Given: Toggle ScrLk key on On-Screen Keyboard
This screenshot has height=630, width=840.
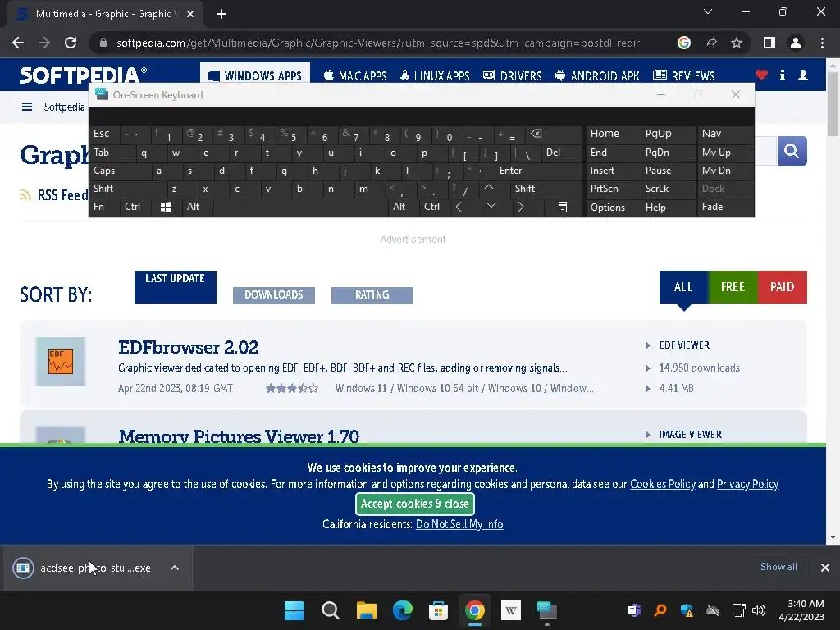Looking at the screenshot, I should (x=668, y=189).
